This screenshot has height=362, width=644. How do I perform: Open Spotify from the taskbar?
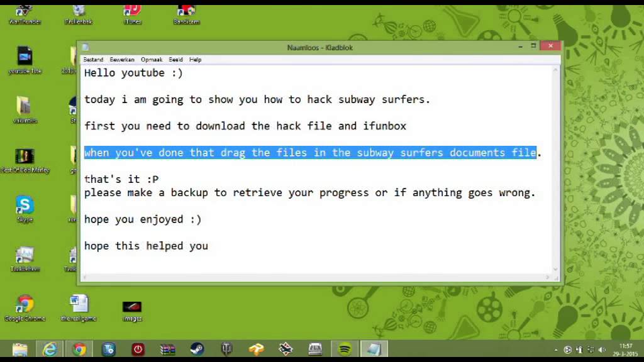[x=345, y=349]
